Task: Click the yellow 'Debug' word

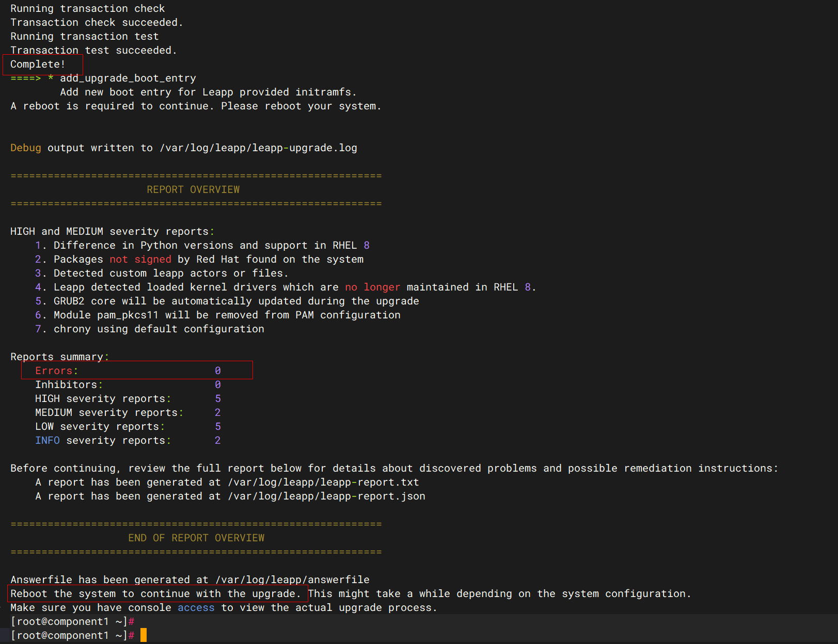Action: [x=26, y=148]
